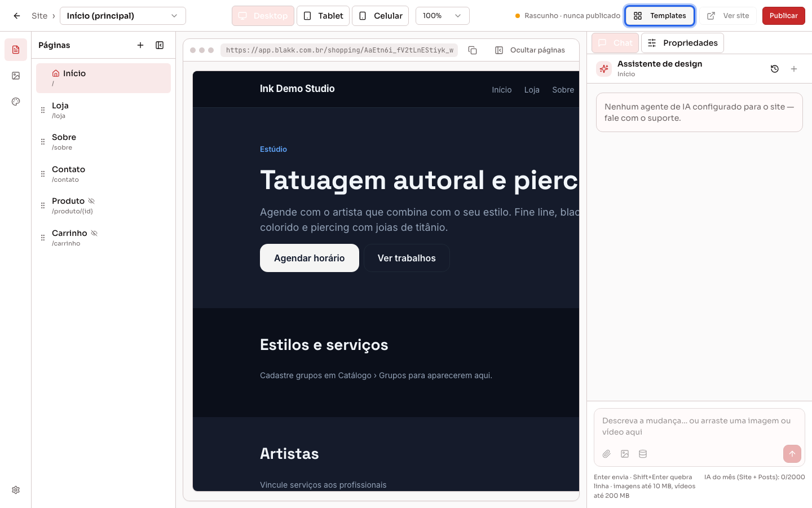Switch to the Chat tab
This screenshot has width=812, height=508.
click(615, 43)
